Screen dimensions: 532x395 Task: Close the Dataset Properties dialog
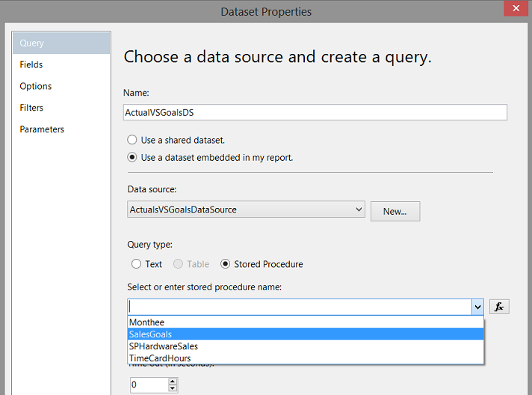coord(516,11)
